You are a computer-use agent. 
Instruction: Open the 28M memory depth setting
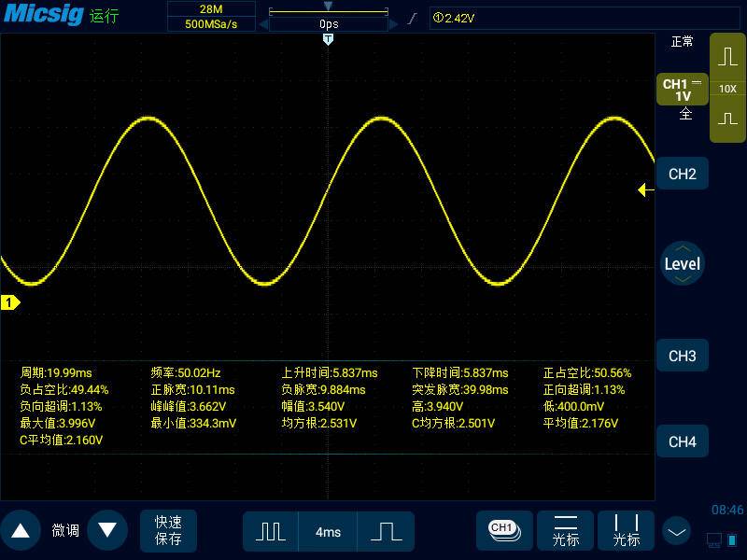point(211,8)
